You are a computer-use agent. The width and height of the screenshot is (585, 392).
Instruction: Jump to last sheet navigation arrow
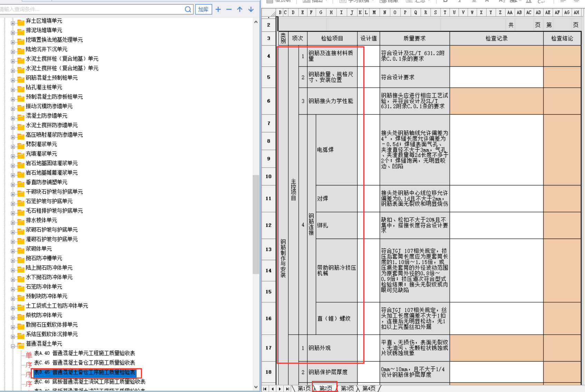click(x=287, y=389)
